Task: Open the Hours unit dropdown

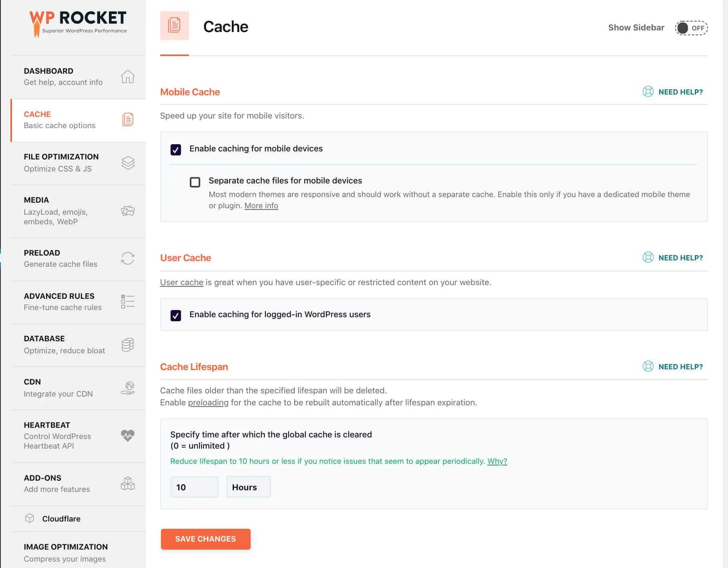Action: (x=248, y=487)
